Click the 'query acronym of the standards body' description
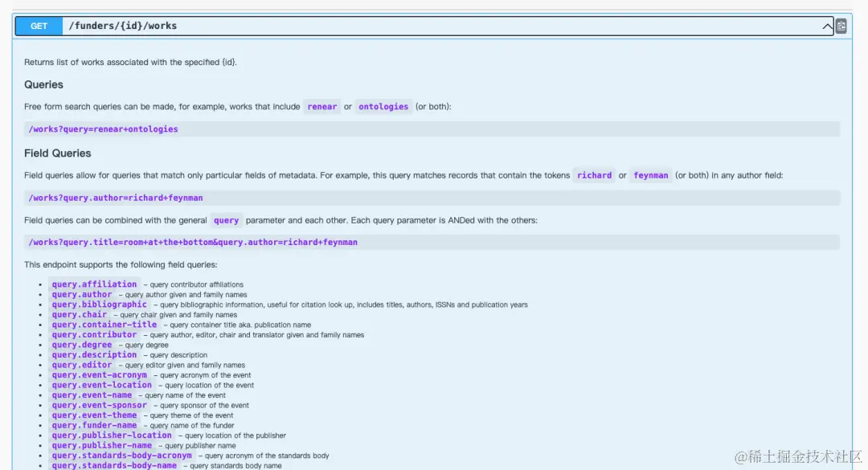The width and height of the screenshot is (868, 470). coord(267,456)
